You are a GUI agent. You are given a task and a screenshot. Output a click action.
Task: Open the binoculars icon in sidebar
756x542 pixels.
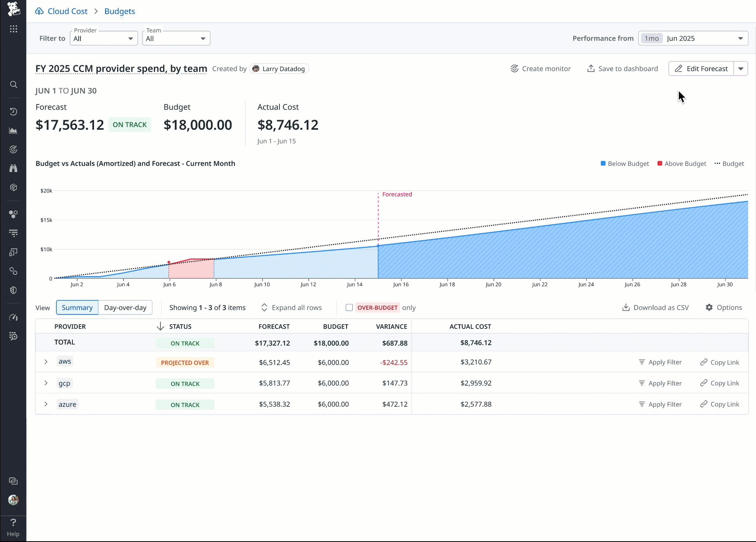(x=13, y=168)
